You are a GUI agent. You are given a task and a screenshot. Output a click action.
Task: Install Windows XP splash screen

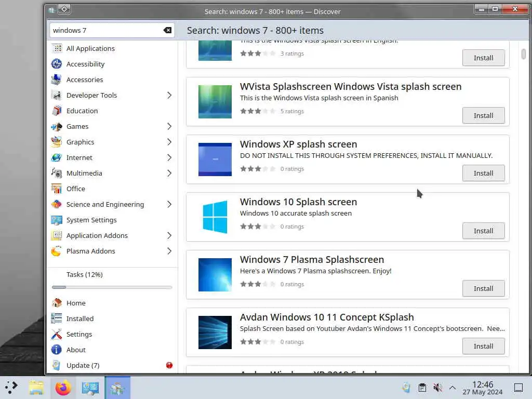pos(484,174)
